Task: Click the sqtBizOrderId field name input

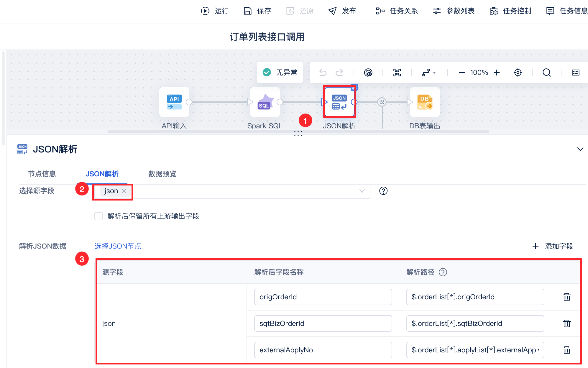Action: [x=323, y=323]
